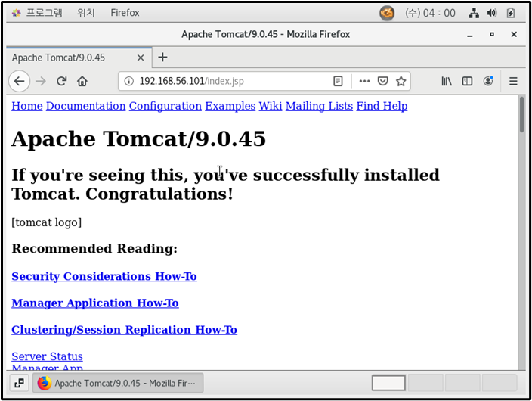532x401 pixels.
Task: Save page to Pocket
Action: [382, 81]
